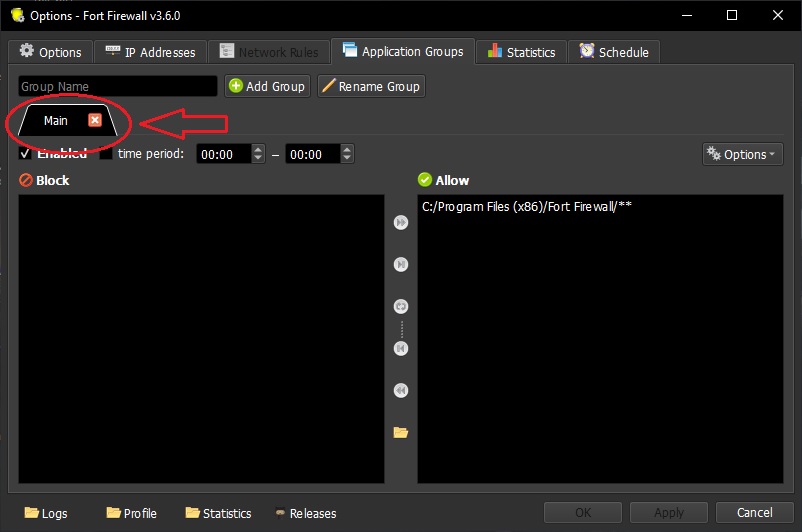Decrease the start time value
This screenshot has width=802, height=532.
[258, 159]
